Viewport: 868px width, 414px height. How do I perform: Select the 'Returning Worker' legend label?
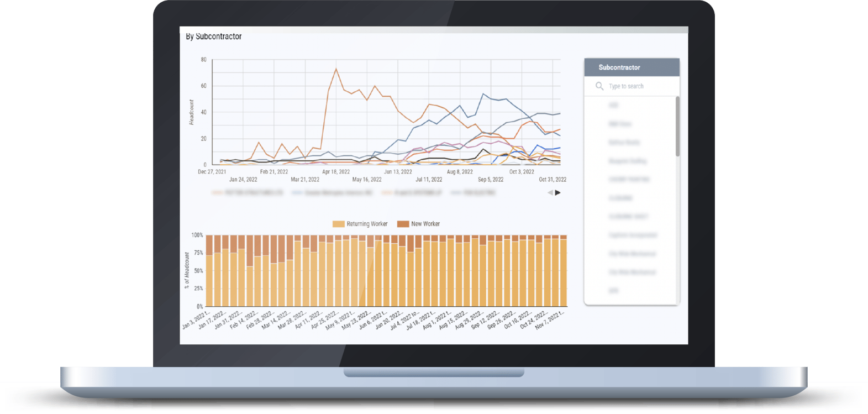tap(367, 224)
